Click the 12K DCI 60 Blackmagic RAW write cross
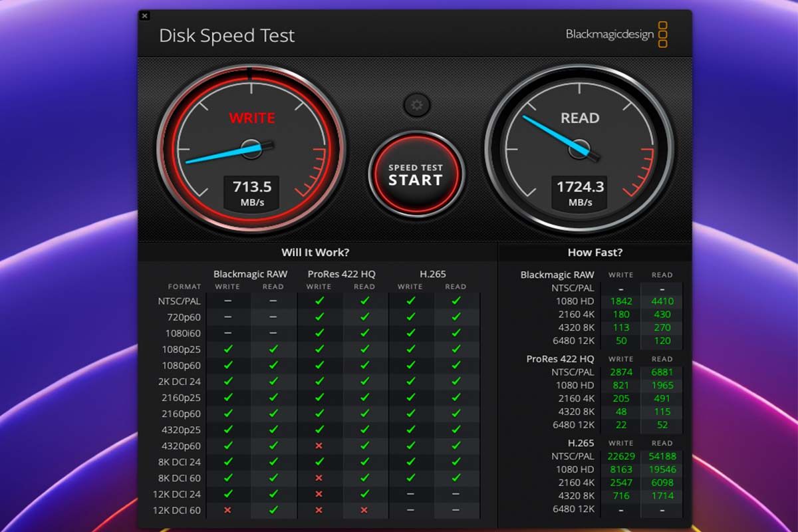Image resolution: width=798 pixels, height=532 pixels. (x=228, y=510)
